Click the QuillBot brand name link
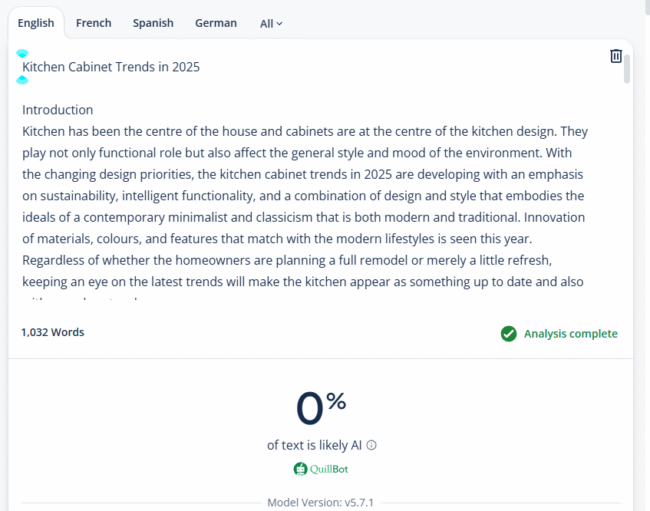Image resolution: width=650 pixels, height=511 pixels. point(329,469)
